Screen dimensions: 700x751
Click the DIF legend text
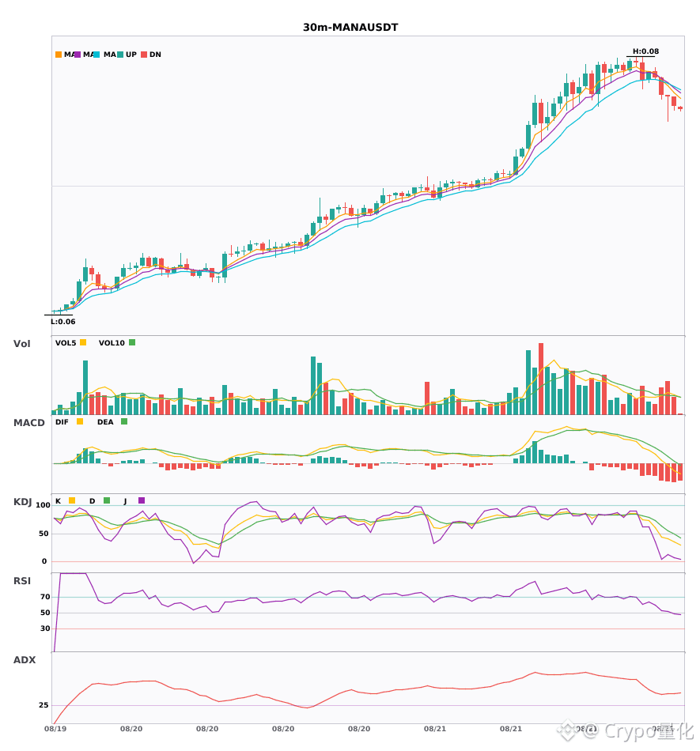62,422
